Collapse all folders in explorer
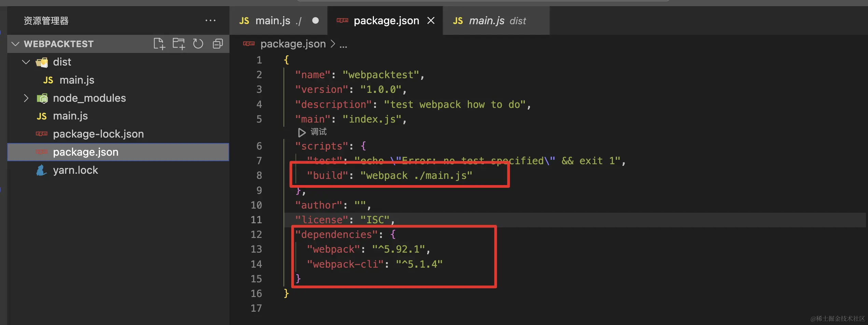 click(218, 44)
